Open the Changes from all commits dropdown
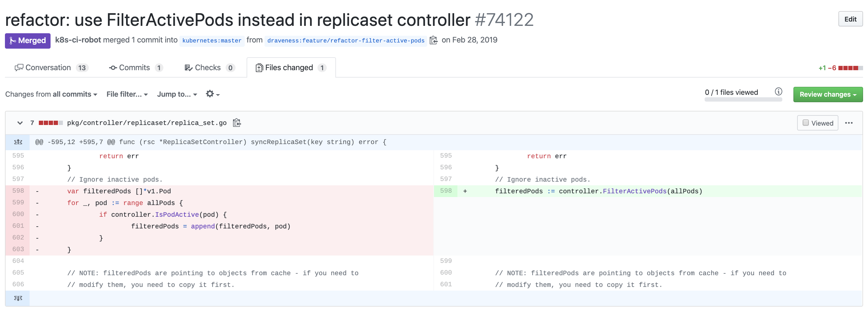The height and width of the screenshot is (314, 868). point(51,94)
